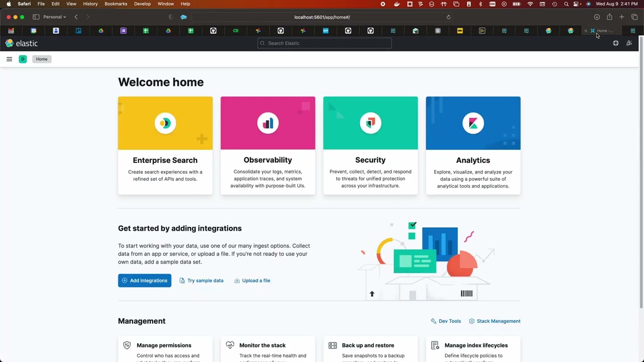The width and height of the screenshot is (644, 362).
Task: Open the Develop menu
Action: click(142, 4)
